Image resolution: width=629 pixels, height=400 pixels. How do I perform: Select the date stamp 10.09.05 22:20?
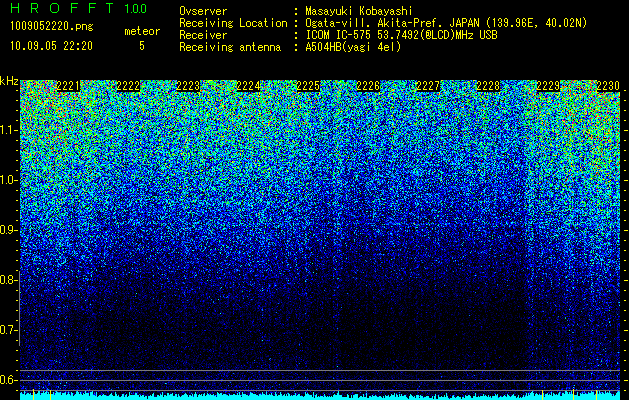click(x=51, y=45)
